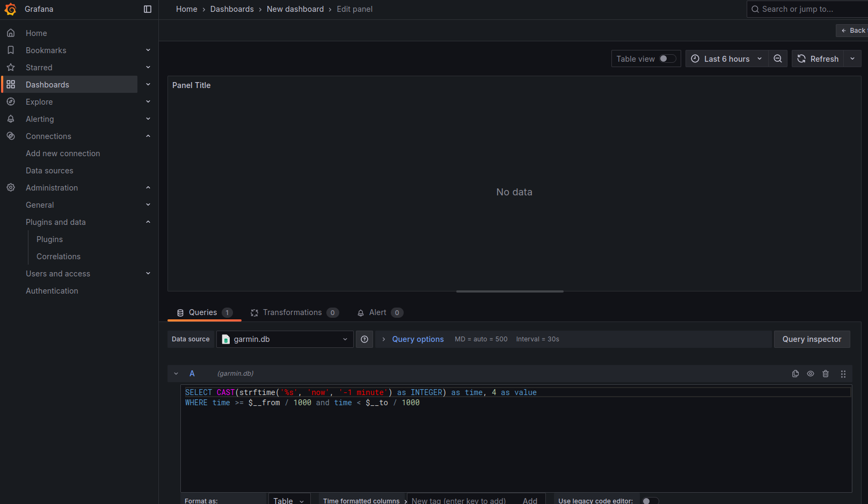Click the Administration gear icon
This screenshot has height=504, width=868.
coord(11,188)
